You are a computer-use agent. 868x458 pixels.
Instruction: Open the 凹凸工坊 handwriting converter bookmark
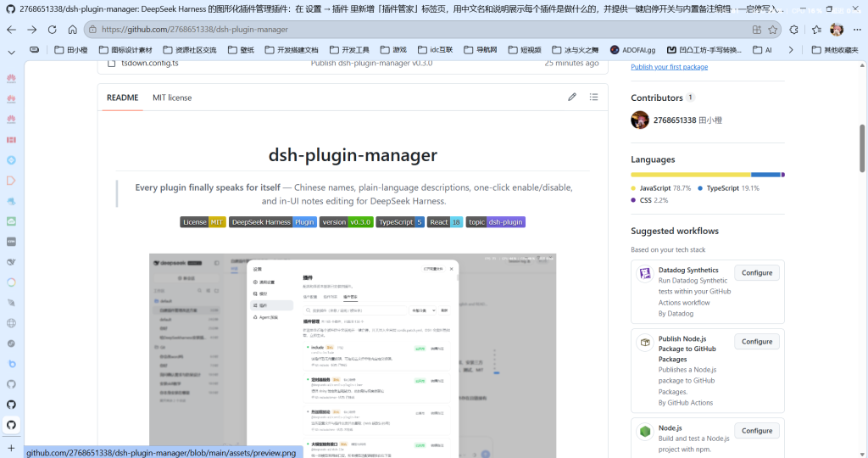click(x=704, y=50)
